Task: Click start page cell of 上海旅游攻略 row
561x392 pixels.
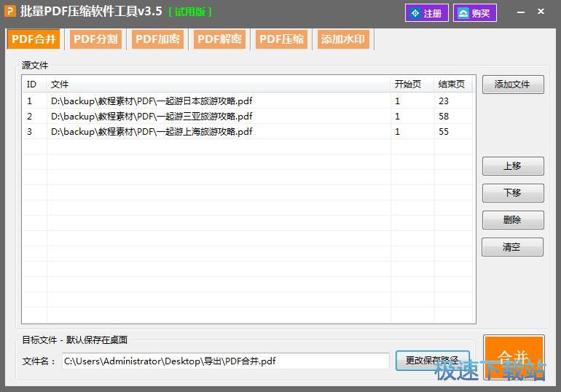Action: pos(412,132)
